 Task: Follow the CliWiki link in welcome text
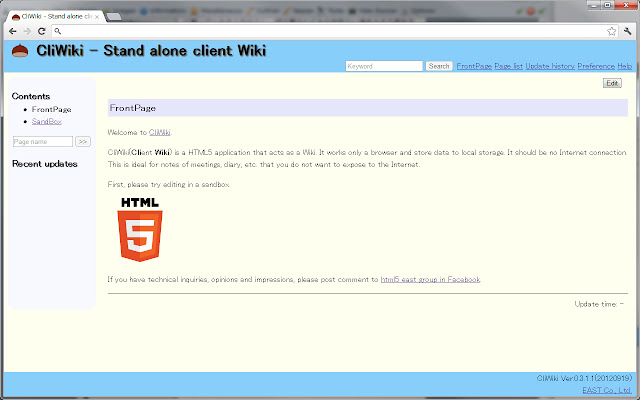pyautogui.click(x=160, y=132)
